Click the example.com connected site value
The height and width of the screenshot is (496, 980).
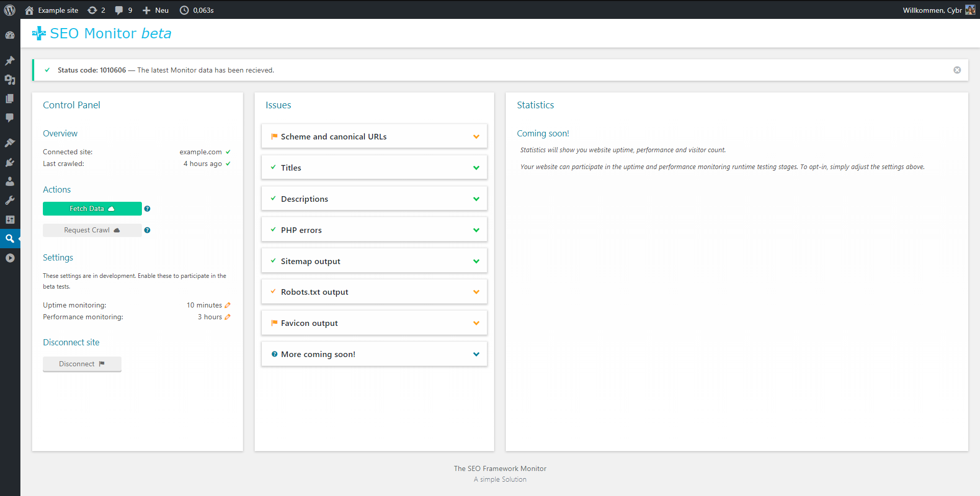click(201, 152)
